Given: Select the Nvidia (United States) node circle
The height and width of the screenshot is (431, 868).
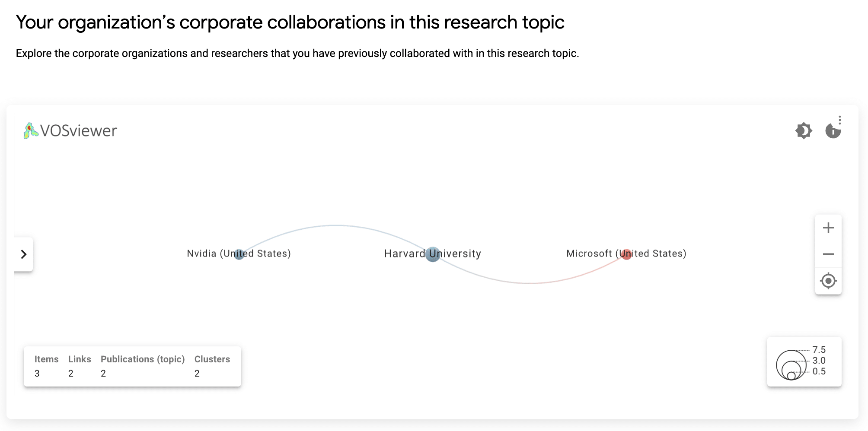Looking at the screenshot, I should click(x=239, y=254).
